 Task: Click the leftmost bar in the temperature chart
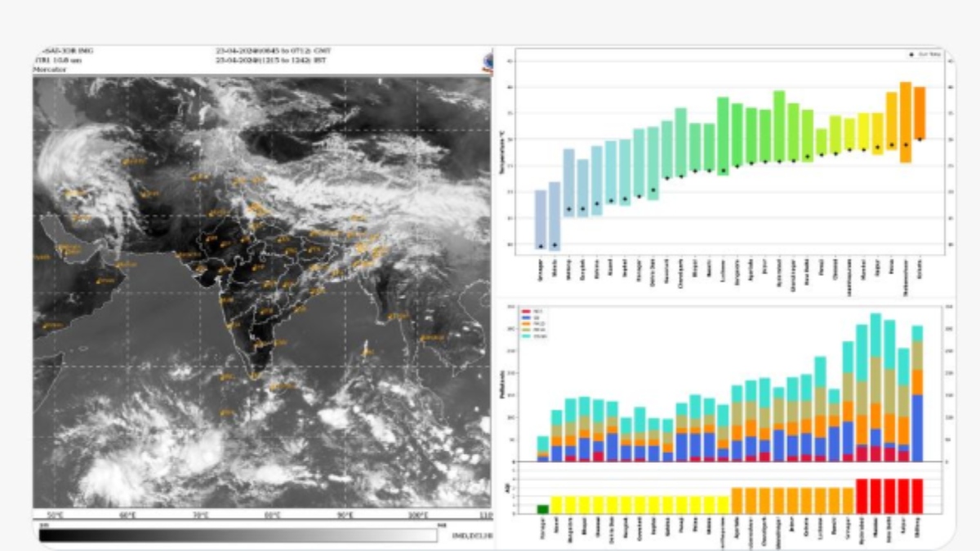(x=540, y=219)
